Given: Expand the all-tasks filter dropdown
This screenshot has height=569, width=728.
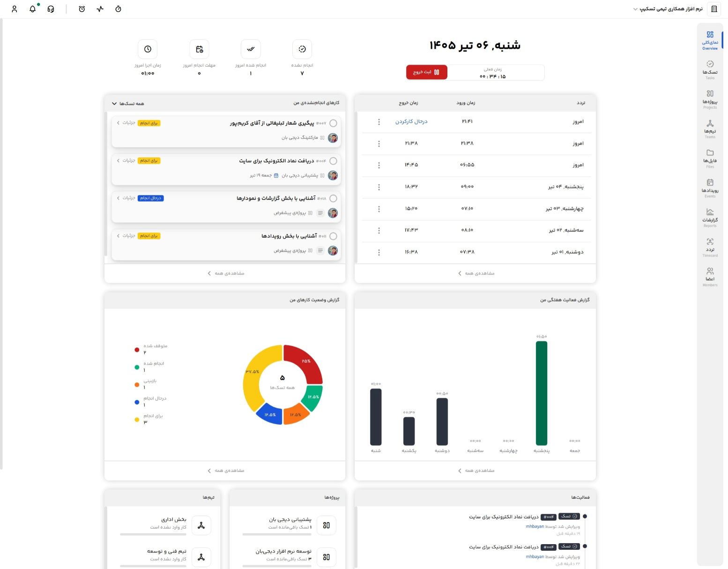Looking at the screenshot, I should coord(128,103).
